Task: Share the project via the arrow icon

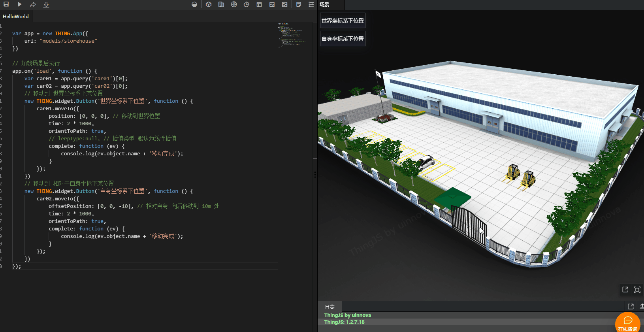Action: (x=33, y=4)
